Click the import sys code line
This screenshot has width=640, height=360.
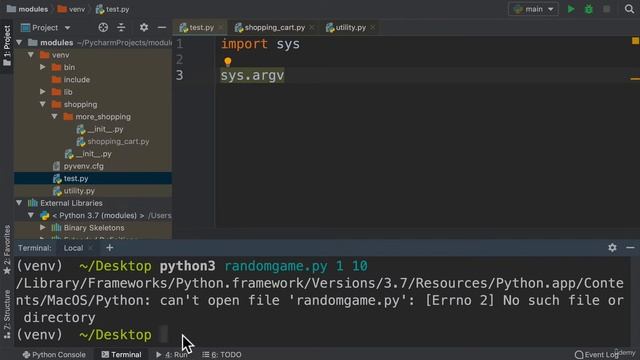tap(260, 44)
